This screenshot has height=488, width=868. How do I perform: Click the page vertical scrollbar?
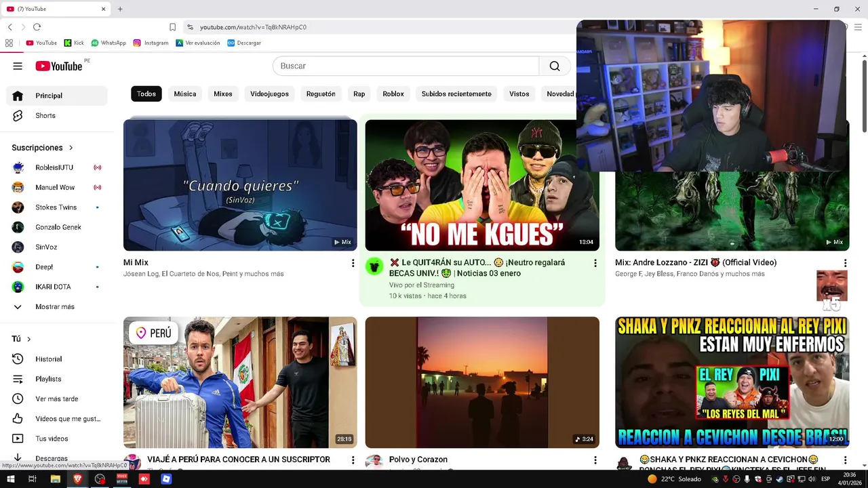(864, 95)
